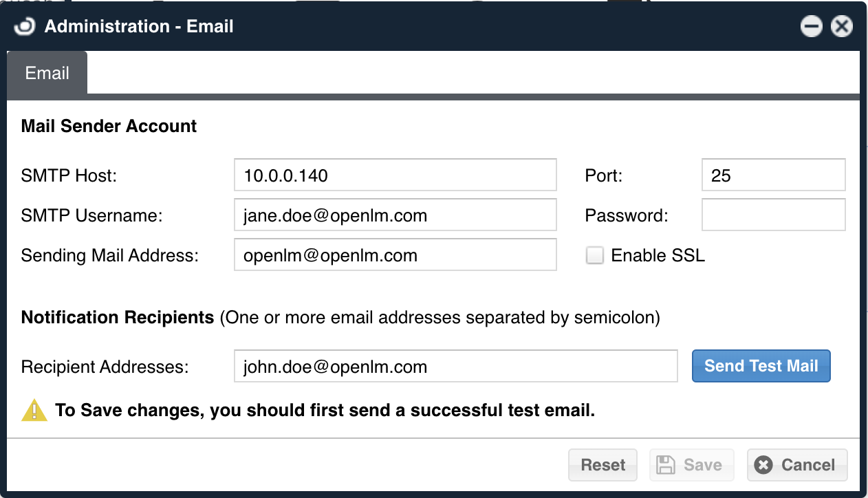868x498 pixels.
Task: Click the Notification Recipients heading text
Action: (118, 317)
